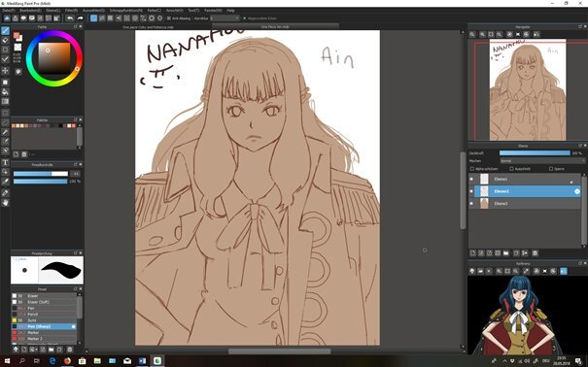This screenshot has width=588, height=367.
Task: Click the home icon in top toolbar
Action: (x=16, y=18)
